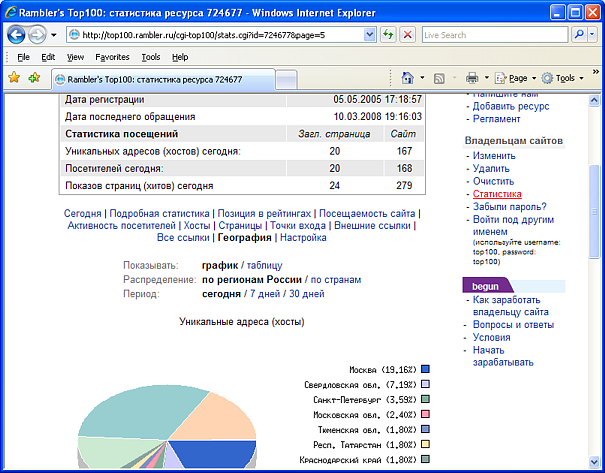Open the Точки входа link
605x473 pixels.
298,225
